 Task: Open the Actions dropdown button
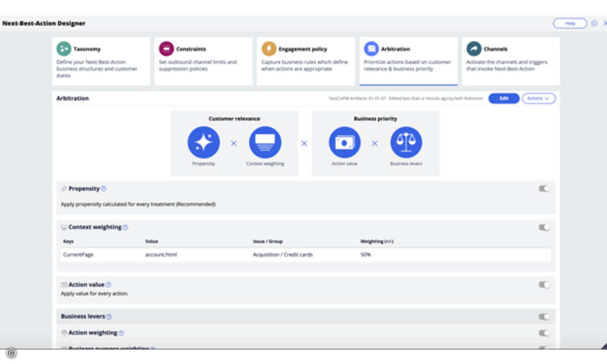(x=539, y=99)
